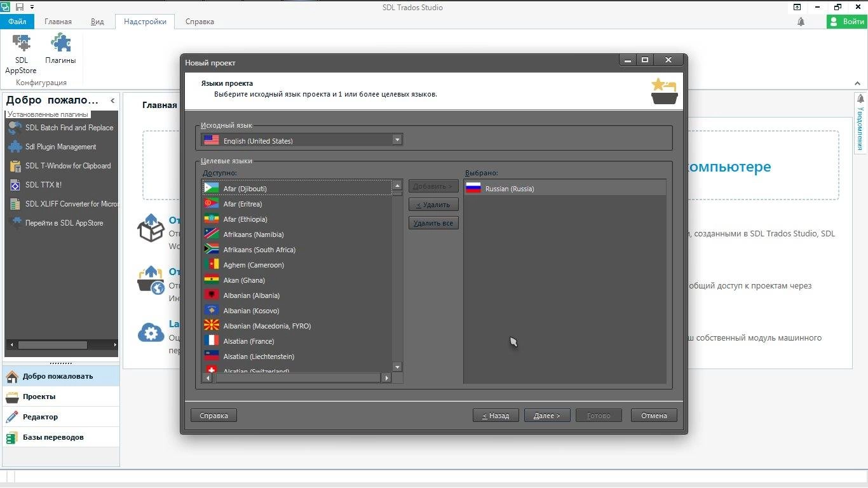Switch to Добро пожаловать view

coord(61,376)
